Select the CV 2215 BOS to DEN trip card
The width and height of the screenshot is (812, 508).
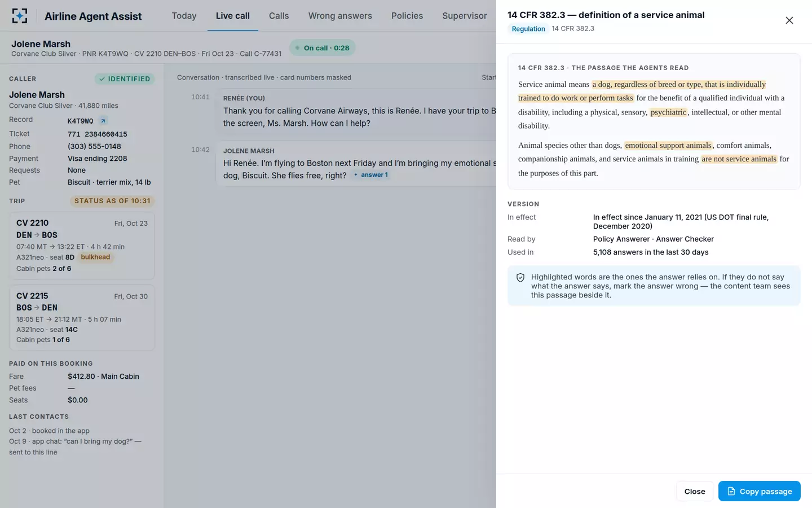[82, 318]
